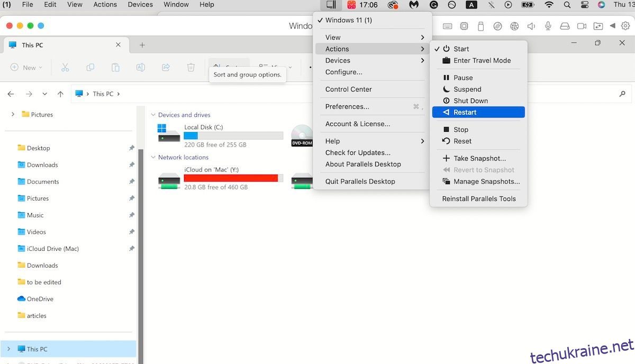The height and width of the screenshot is (364, 635).
Task: Select Take Snapshot... in the Actions submenu
Action: [478, 158]
